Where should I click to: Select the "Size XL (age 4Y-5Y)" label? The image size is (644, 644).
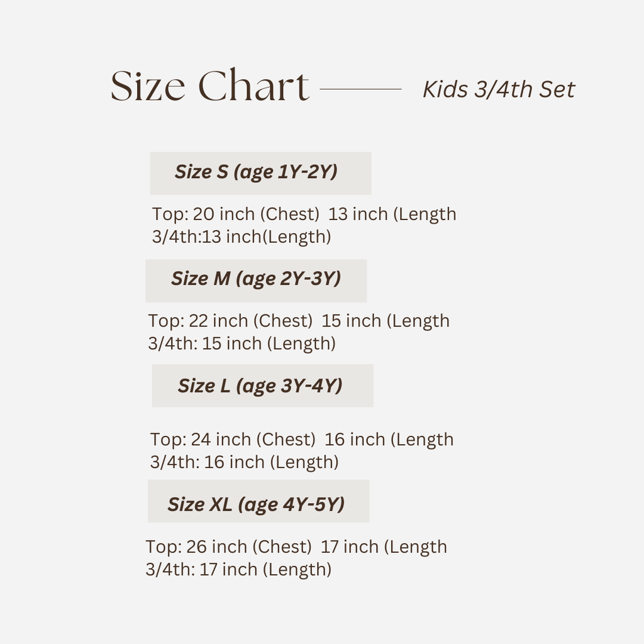point(256,504)
